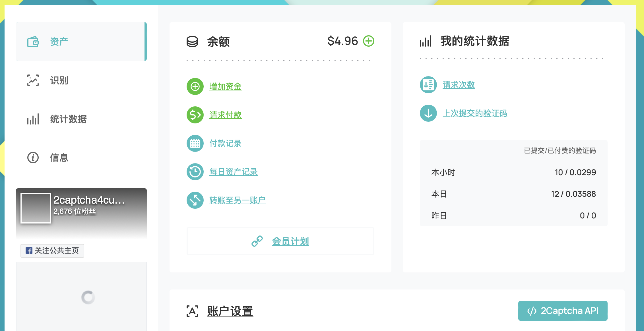Viewport: 644px width, 331px height.
Task: Click the chain link icon beside 会员计划
Action: [257, 241]
